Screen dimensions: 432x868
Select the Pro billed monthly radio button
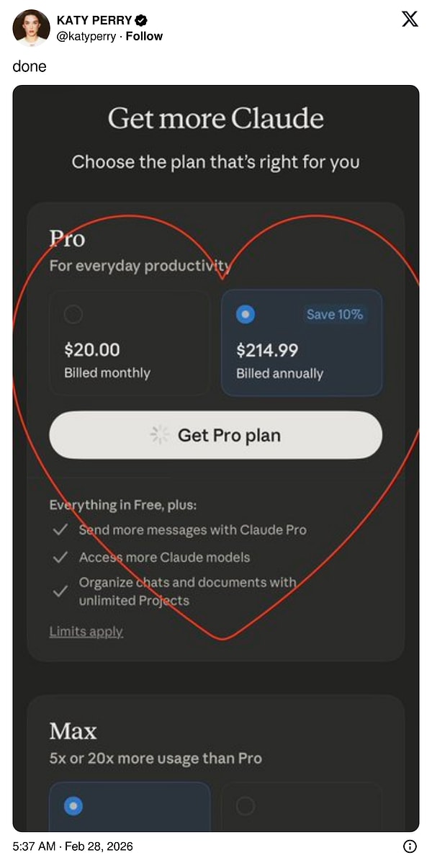73,315
